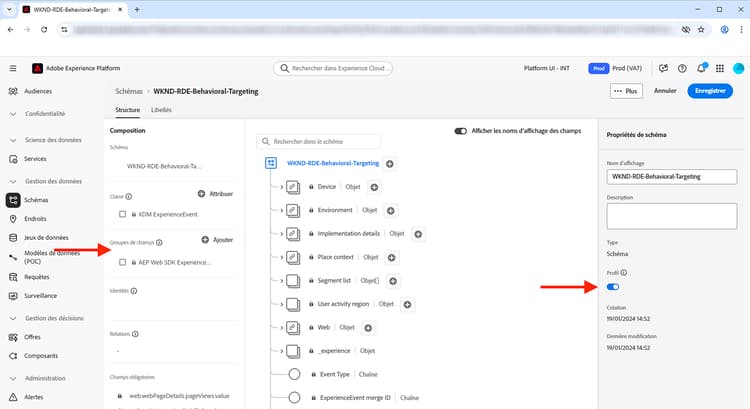
Task: Add a field under Implementation details
Action: 418,234
